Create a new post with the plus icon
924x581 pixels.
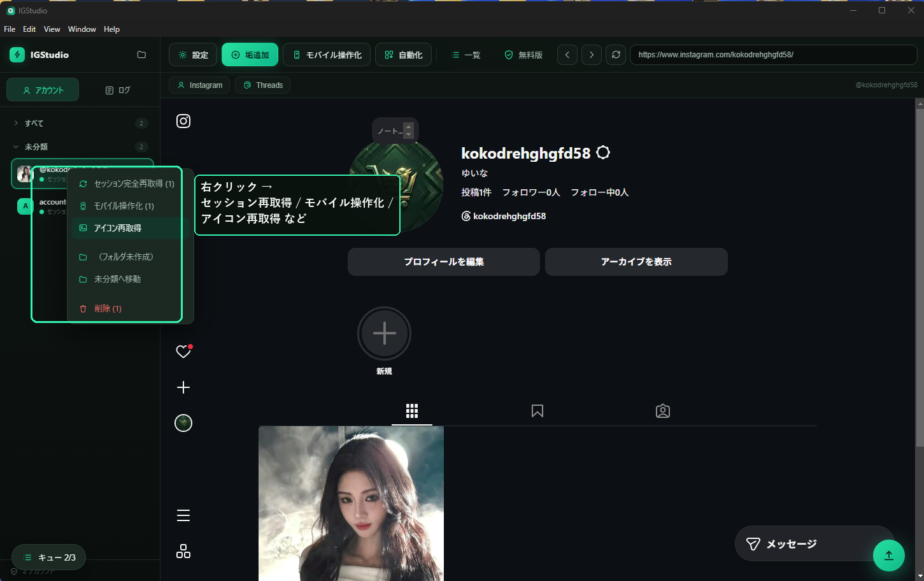point(183,387)
